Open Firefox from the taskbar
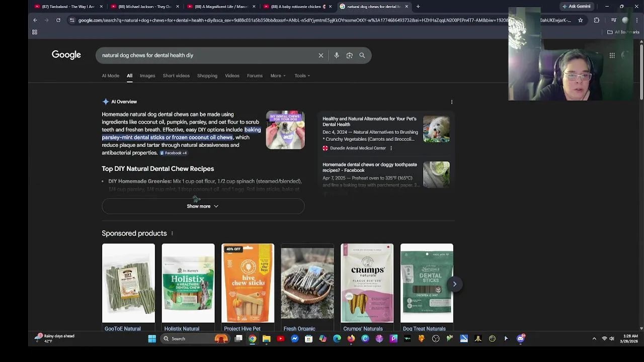 (351, 339)
